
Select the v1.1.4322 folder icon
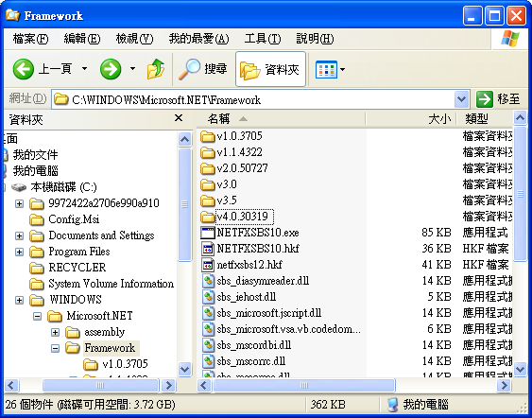[207, 152]
